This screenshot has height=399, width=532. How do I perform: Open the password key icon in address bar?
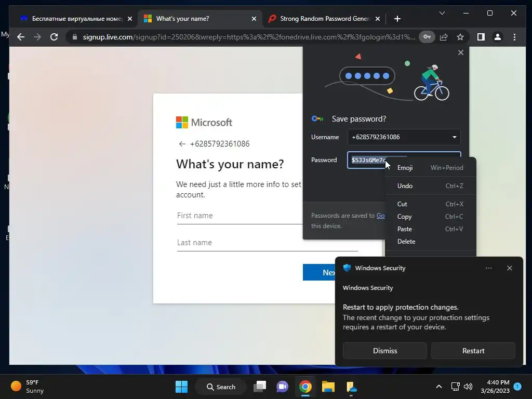[x=427, y=37]
